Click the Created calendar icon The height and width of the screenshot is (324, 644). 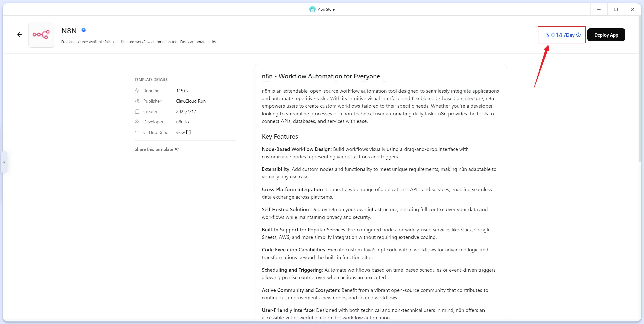pyautogui.click(x=137, y=111)
